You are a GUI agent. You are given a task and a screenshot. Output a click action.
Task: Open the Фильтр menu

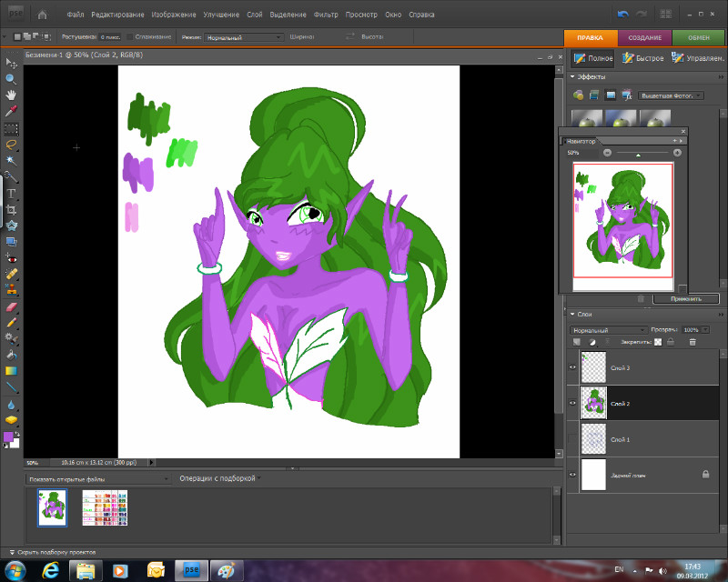point(325,15)
